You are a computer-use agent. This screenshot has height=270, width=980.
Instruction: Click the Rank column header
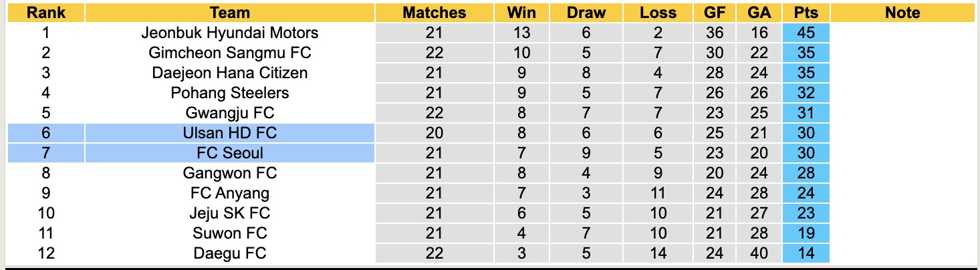coord(45,13)
